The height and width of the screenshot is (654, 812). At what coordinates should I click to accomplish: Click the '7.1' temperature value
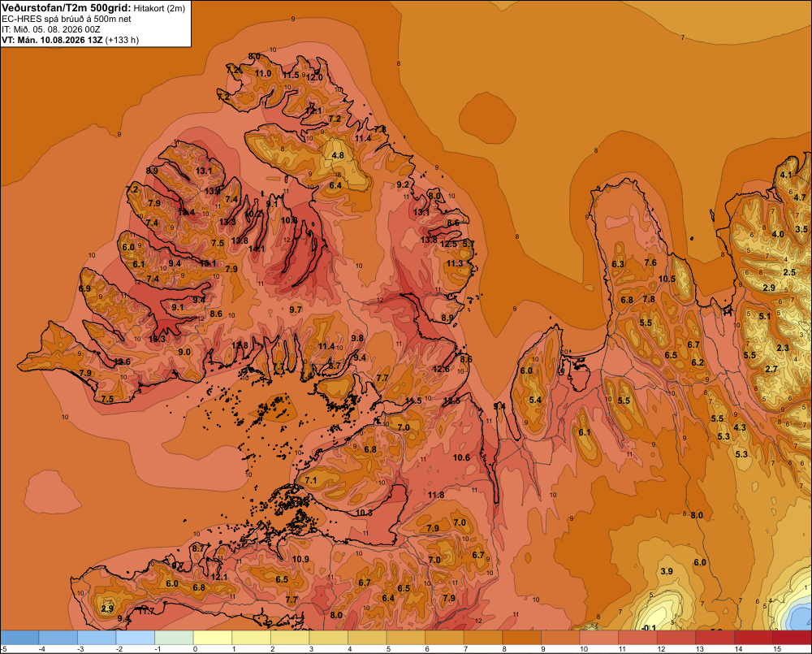[311, 480]
